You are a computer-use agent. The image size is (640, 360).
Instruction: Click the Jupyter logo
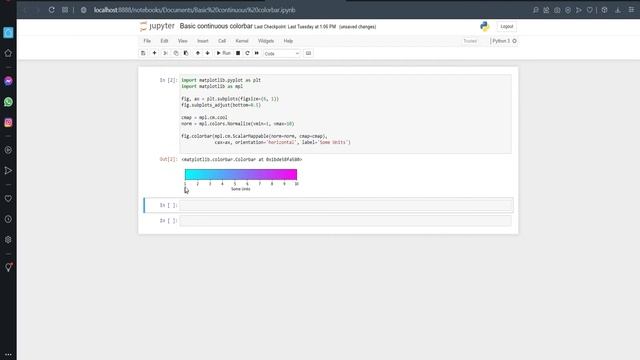click(x=157, y=27)
